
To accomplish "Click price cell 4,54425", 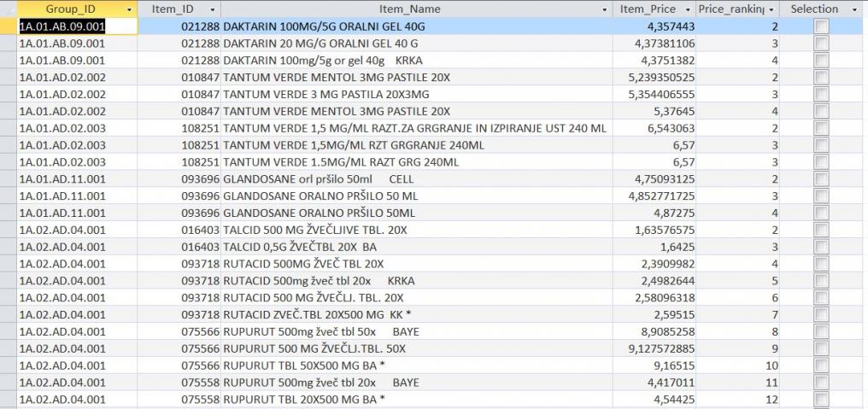I will [654, 399].
